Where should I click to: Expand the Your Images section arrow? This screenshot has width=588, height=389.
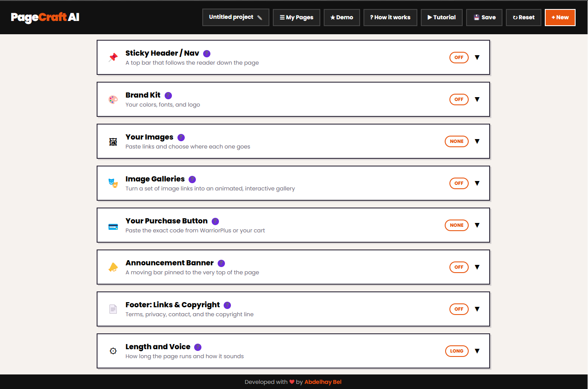[x=477, y=141]
